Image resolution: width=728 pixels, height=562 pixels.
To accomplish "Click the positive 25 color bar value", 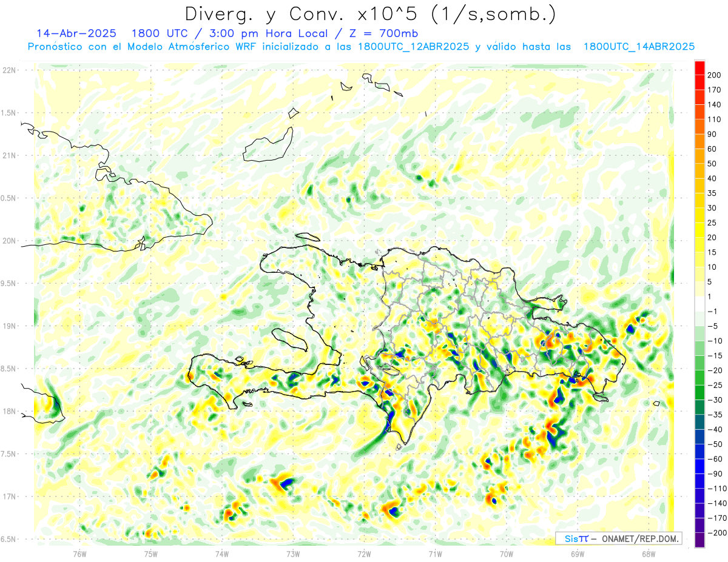I will (x=713, y=223).
